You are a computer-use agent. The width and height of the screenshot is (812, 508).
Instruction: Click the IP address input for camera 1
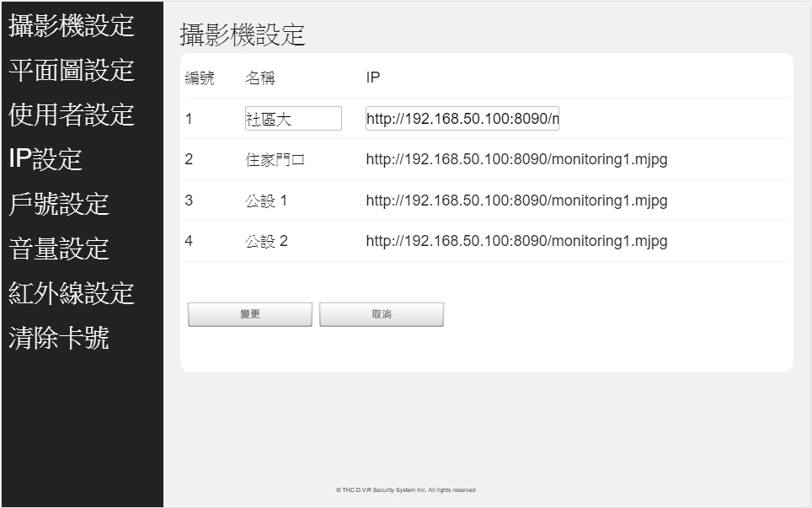[462, 119]
